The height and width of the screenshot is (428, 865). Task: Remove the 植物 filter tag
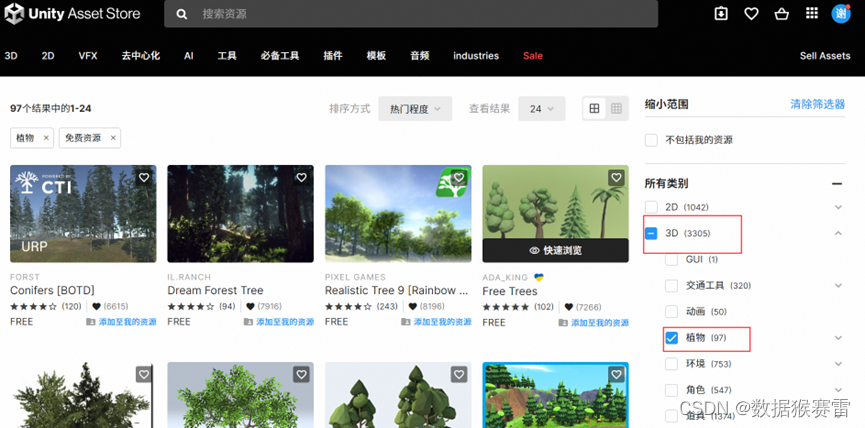point(46,138)
